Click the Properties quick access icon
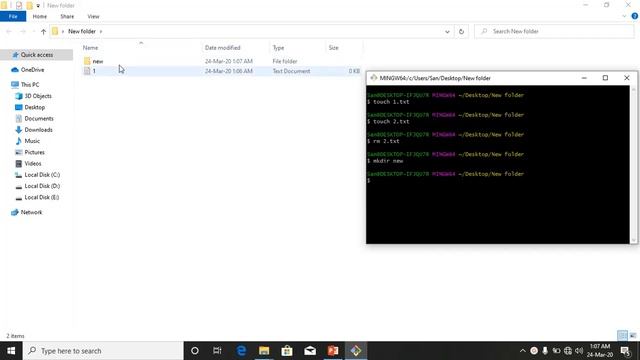 tap(19, 5)
